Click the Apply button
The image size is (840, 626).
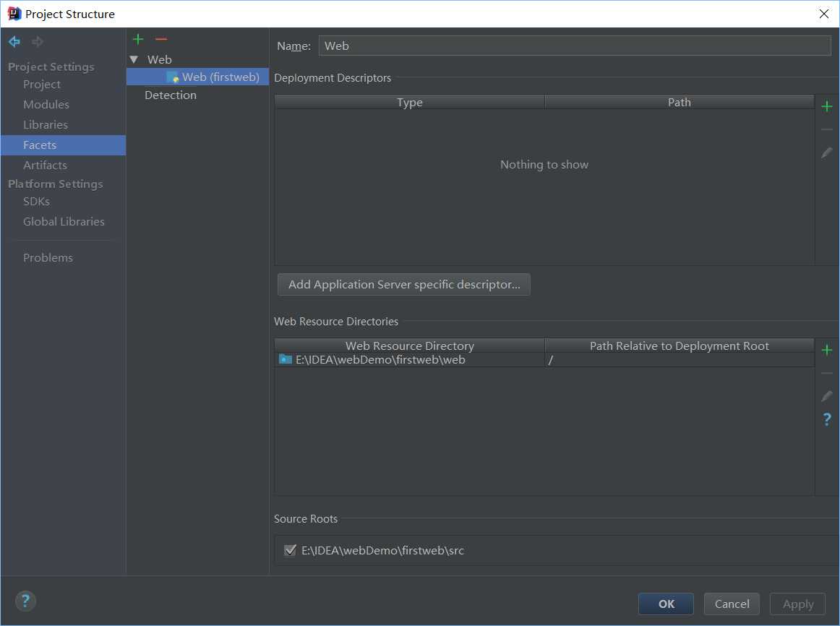click(797, 604)
